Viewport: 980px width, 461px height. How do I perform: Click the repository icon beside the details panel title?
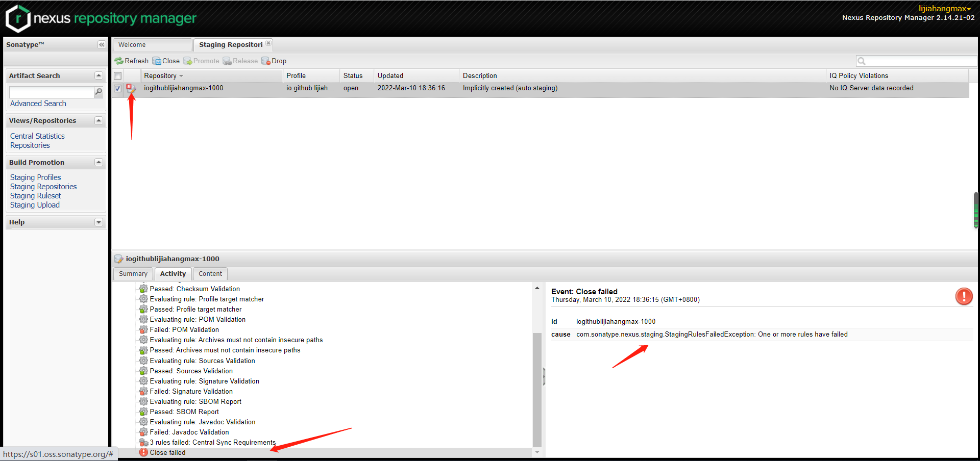coord(118,259)
